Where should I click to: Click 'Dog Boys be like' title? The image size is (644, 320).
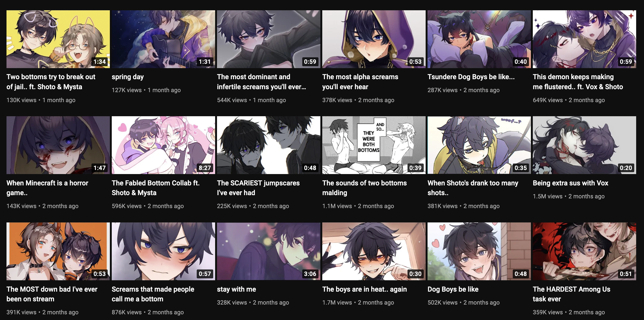453,289
